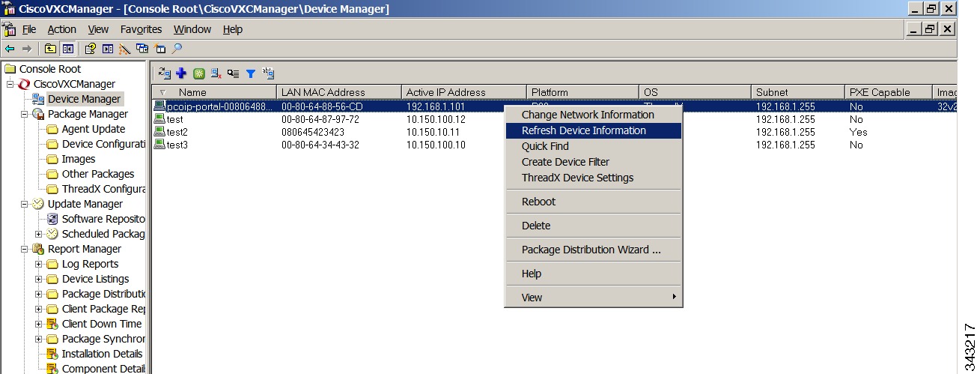Click the device icon beside test2
The image size is (980, 374).
coord(159,132)
